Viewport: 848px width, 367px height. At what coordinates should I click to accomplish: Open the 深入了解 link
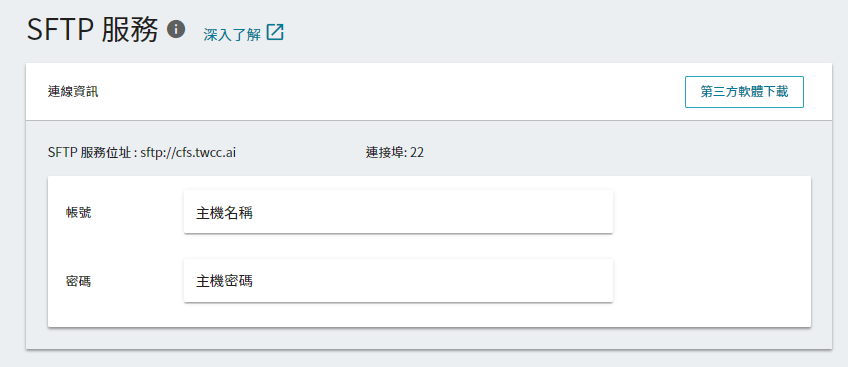click(x=232, y=35)
